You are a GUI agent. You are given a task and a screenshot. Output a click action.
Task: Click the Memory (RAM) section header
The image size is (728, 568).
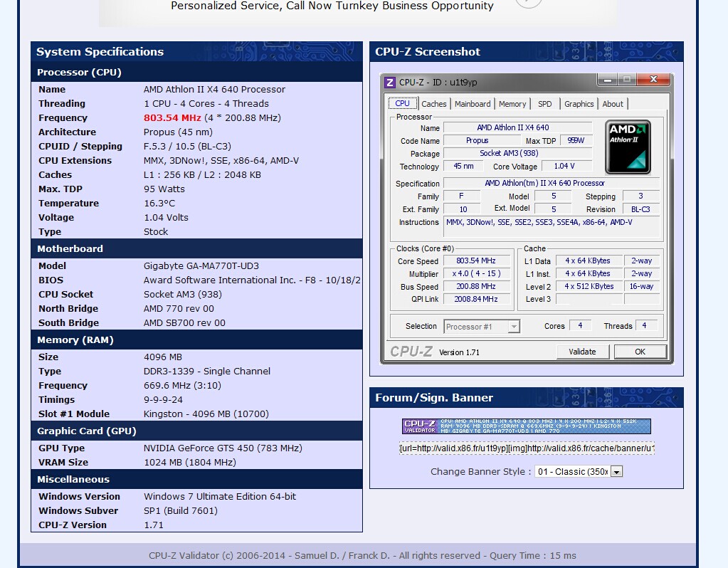tap(197, 340)
